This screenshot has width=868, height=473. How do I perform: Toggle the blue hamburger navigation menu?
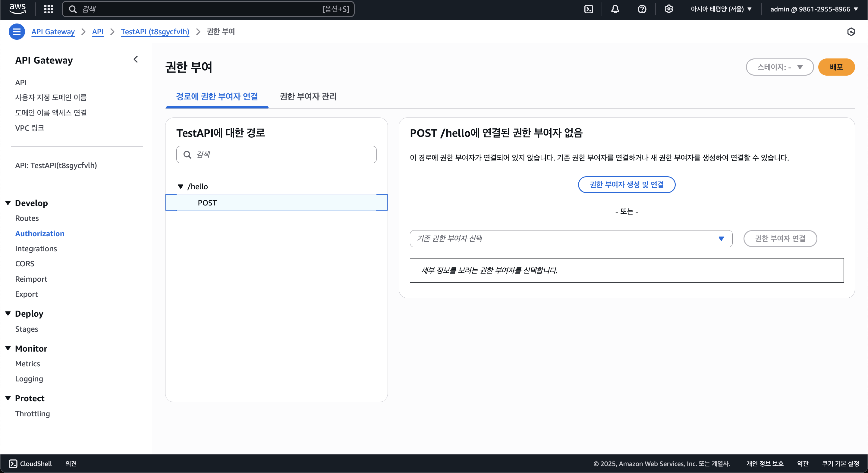point(17,32)
